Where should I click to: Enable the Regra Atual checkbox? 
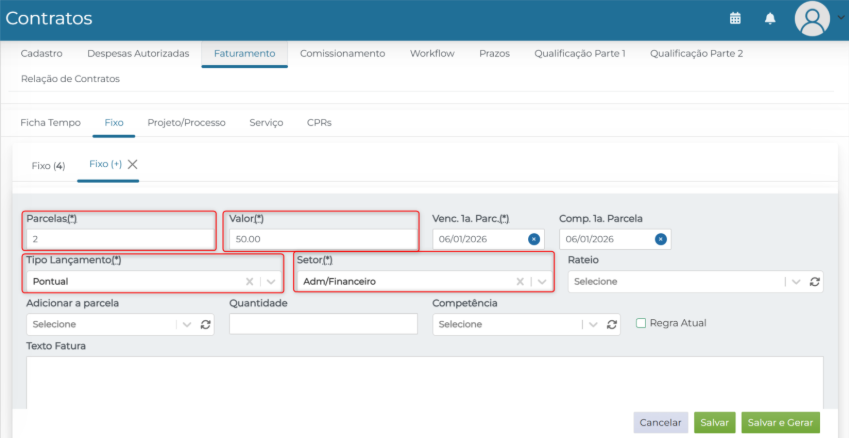click(x=641, y=323)
